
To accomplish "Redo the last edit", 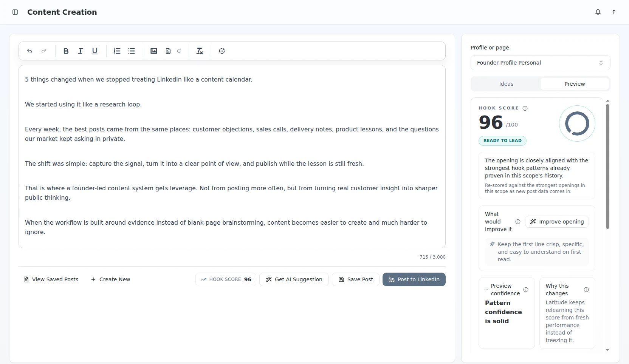I will (x=44, y=51).
